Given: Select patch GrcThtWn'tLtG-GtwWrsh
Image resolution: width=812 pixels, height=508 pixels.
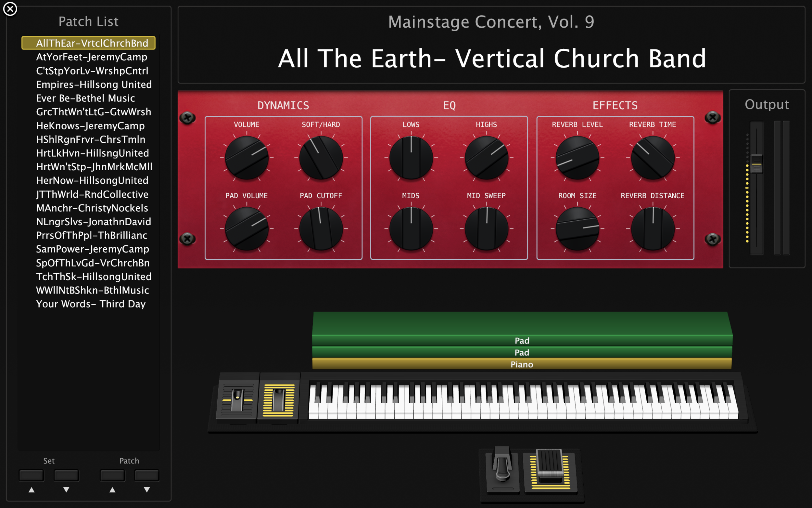Looking at the screenshot, I should point(89,112).
